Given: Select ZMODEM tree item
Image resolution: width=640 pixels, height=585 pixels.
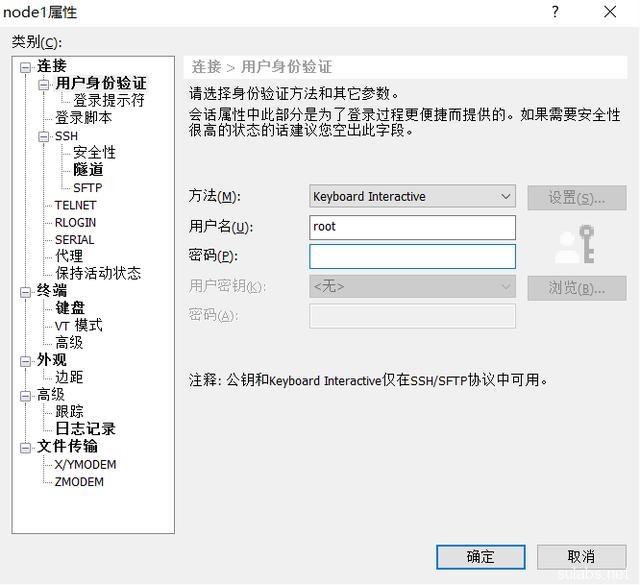Looking at the screenshot, I should pyautogui.click(x=79, y=482).
